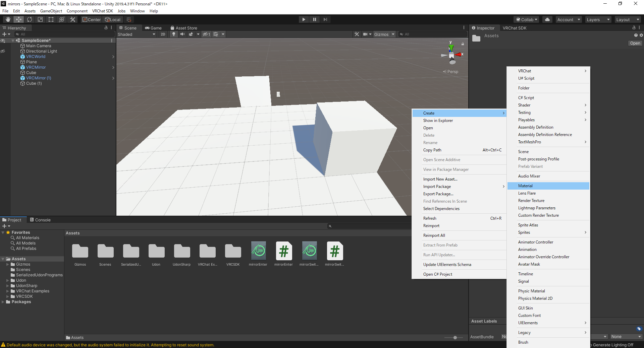Select the Move tool
The image size is (644, 348).
pyautogui.click(x=19, y=19)
